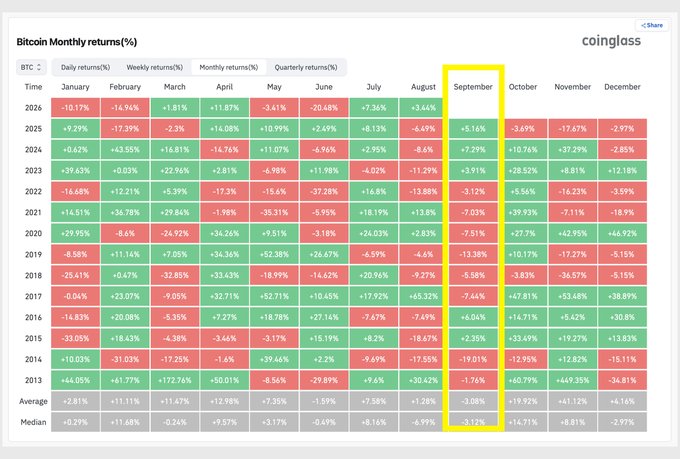Click the March column header

[175, 87]
